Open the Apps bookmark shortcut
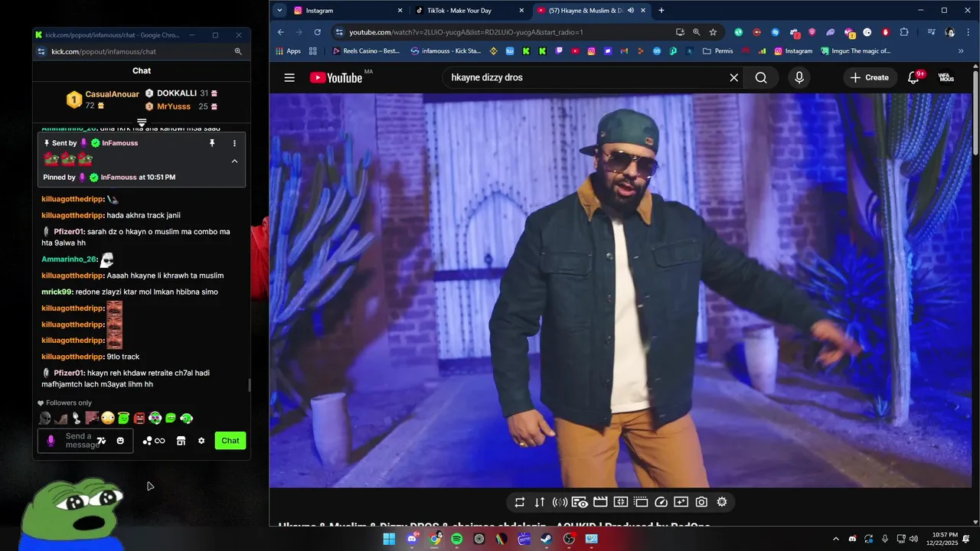980x551 pixels. 289,51
